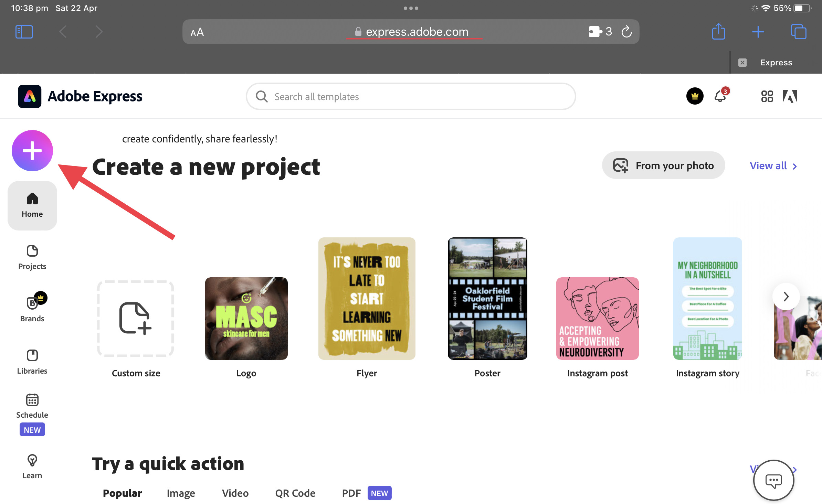Open the Projects section in the sidebar
This screenshot has height=504, width=822.
[32, 256]
